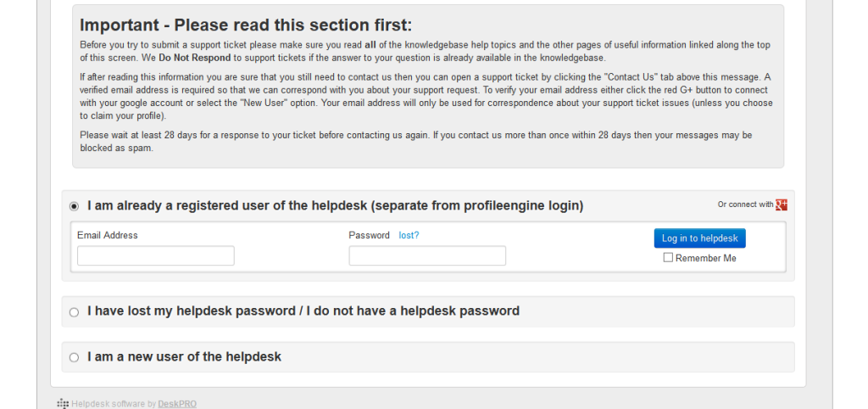Image resolution: width=868 pixels, height=409 pixels.
Task: Click the DeskPRO dots logo icon
Action: tap(63, 404)
